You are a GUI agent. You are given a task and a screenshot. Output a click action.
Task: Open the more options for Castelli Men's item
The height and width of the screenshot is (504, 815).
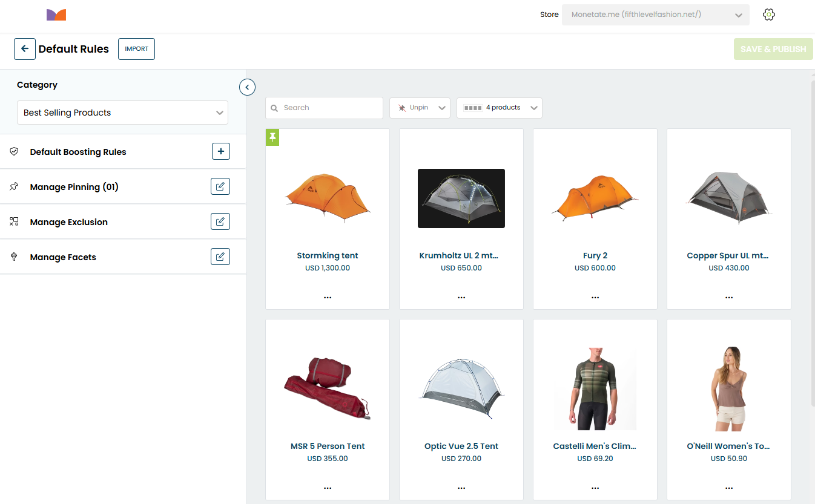(595, 488)
